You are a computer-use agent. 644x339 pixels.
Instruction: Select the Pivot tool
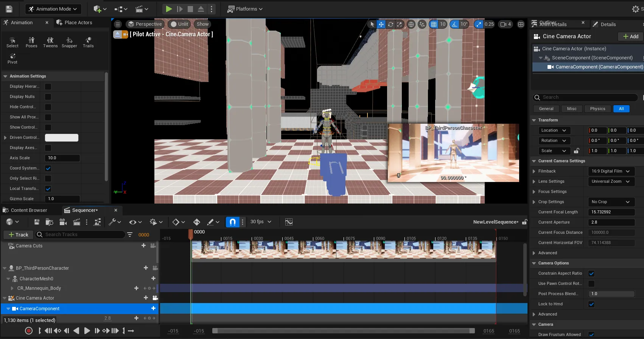coord(12,59)
